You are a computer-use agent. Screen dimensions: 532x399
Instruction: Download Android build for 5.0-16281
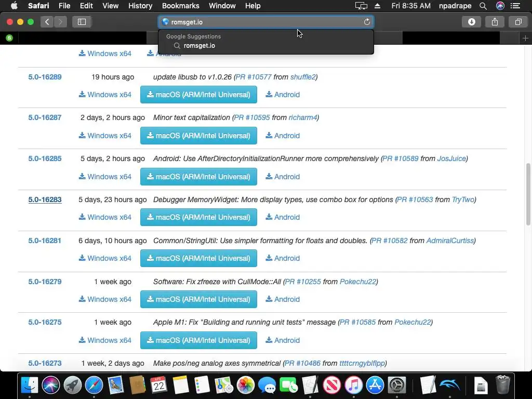click(x=283, y=258)
